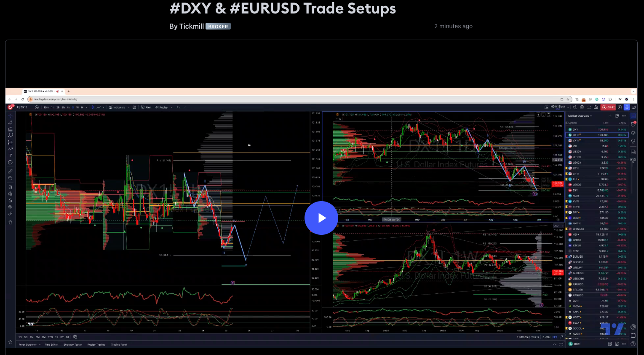Expand the timeframe dropdown arrow
This screenshot has height=355, width=644.
click(x=86, y=107)
